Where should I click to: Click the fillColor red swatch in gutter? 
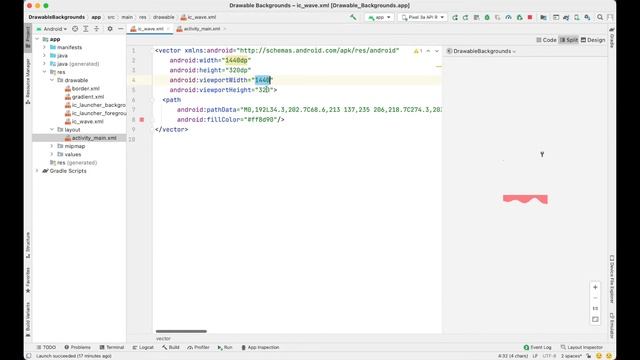tap(142, 120)
